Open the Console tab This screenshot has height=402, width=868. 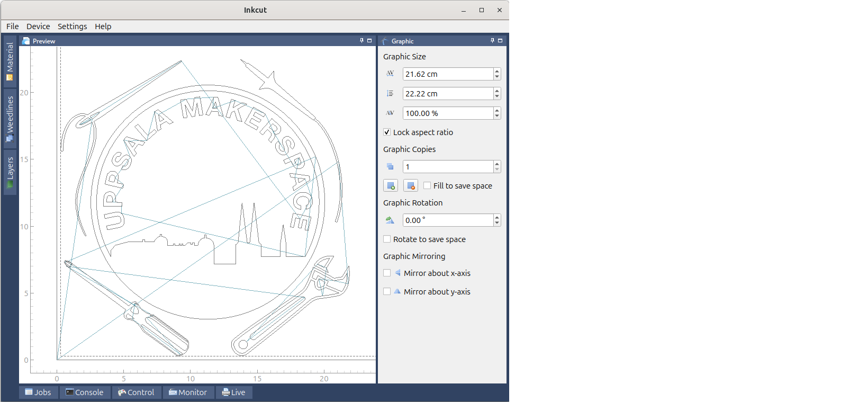click(85, 392)
